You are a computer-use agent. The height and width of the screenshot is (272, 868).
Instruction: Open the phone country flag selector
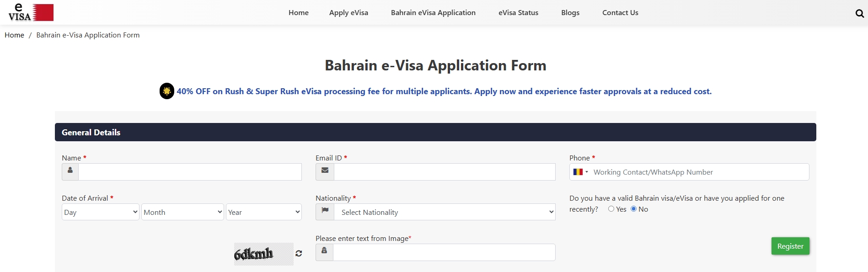[x=580, y=172]
